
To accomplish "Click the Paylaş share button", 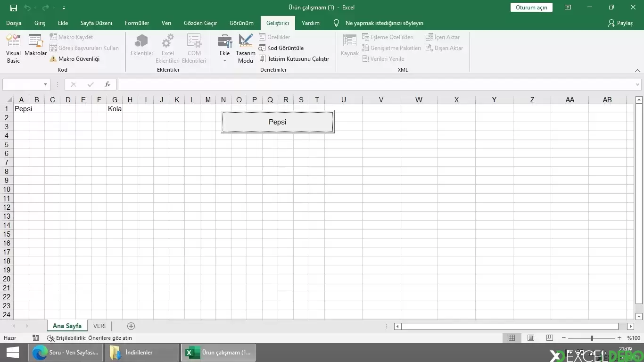I will [620, 23].
